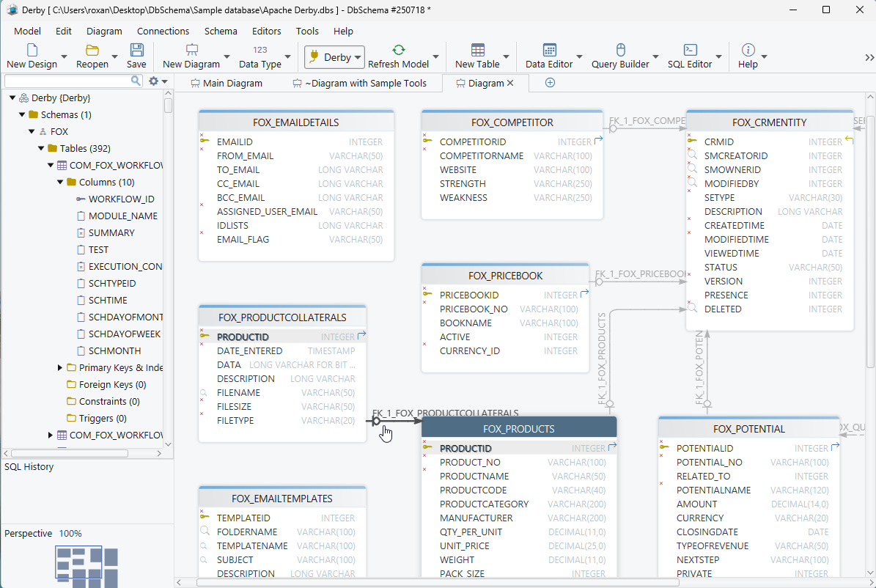Click the foreign key arrow on POTENTIALID

tap(835, 446)
